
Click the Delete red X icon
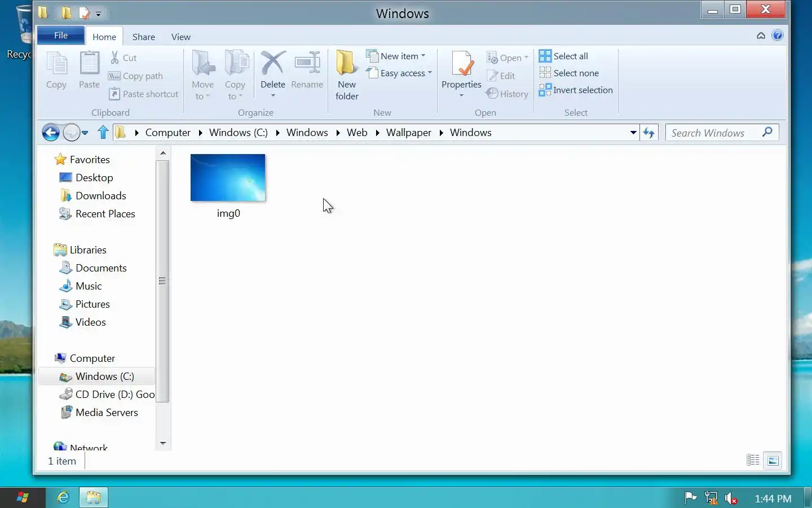point(273,63)
